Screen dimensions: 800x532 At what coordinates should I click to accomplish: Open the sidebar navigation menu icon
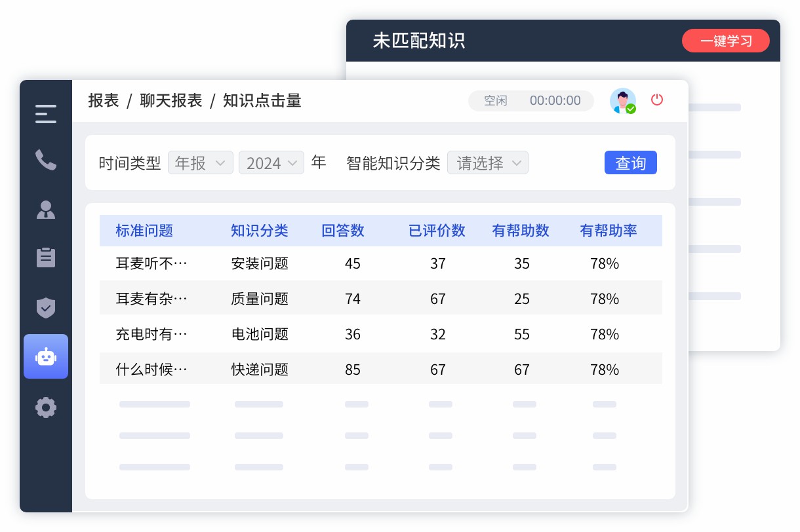(x=45, y=113)
